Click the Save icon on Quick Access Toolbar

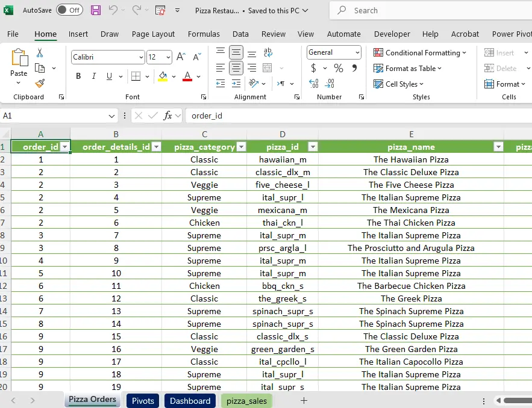[x=96, y=10]
